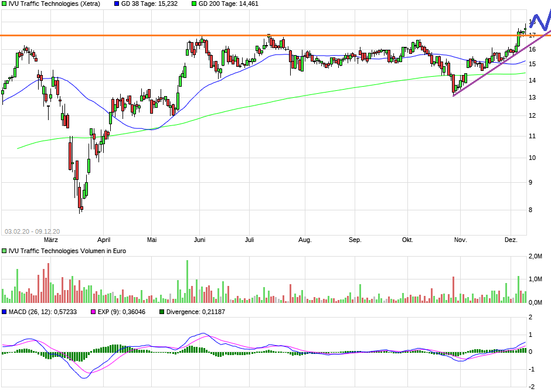
Task: Click the Mai month axis label
Action: pos(152,240)
